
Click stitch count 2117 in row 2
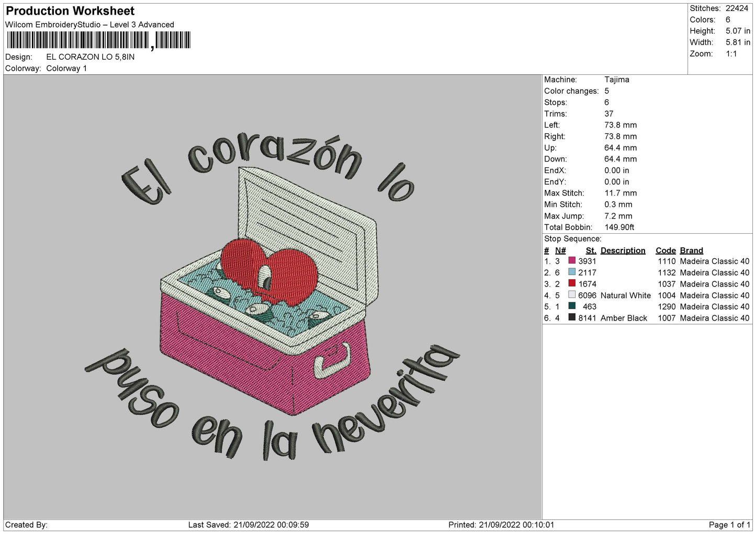tap(587, 272)
